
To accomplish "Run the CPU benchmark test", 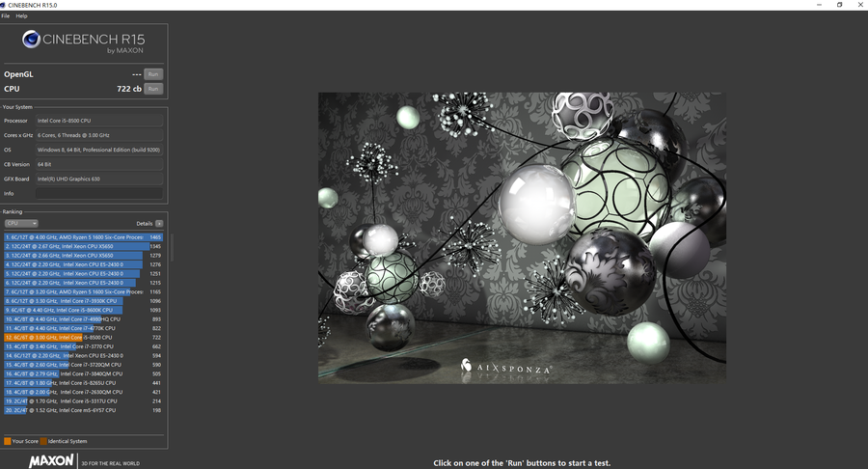I will point(152,89).
